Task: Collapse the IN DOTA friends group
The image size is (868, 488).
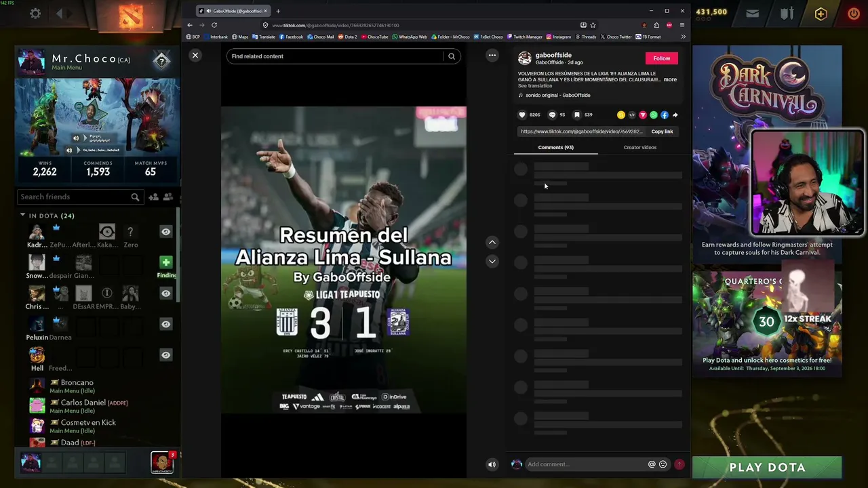Action: pos(22,216)
